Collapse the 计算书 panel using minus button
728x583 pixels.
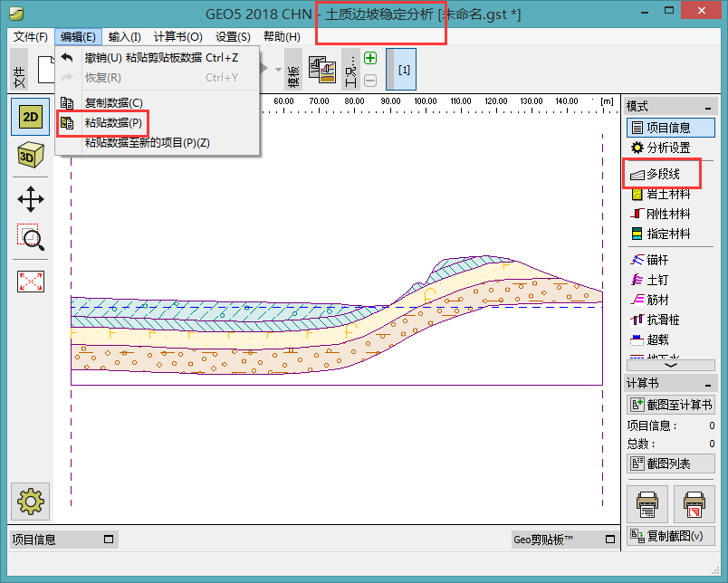709,384
